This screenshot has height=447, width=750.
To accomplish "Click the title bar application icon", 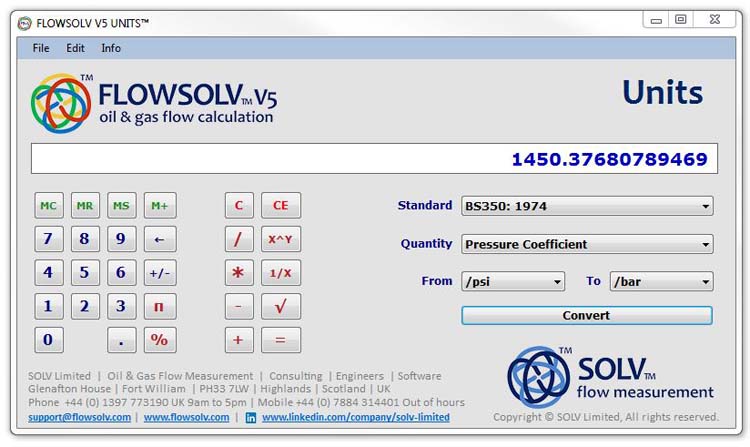I will click(24, 23).
